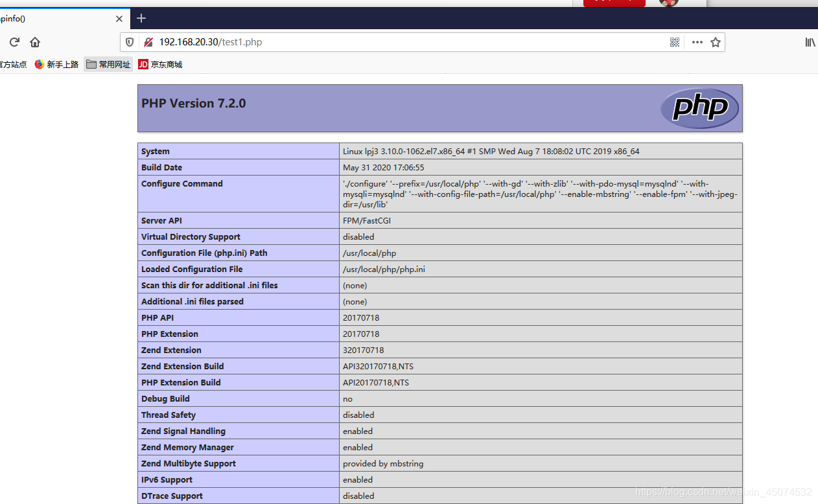Click the QR code icon in address bar

pos(675,42)
